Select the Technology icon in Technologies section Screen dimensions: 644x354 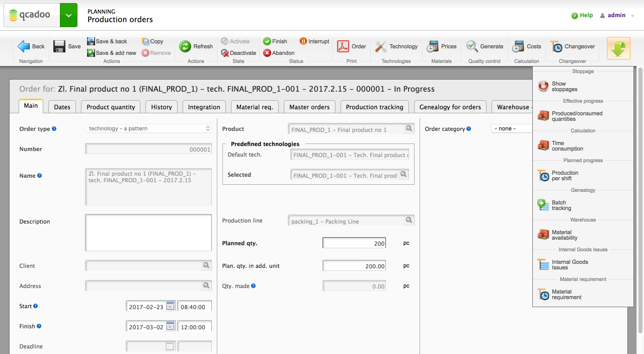[396, 46]
